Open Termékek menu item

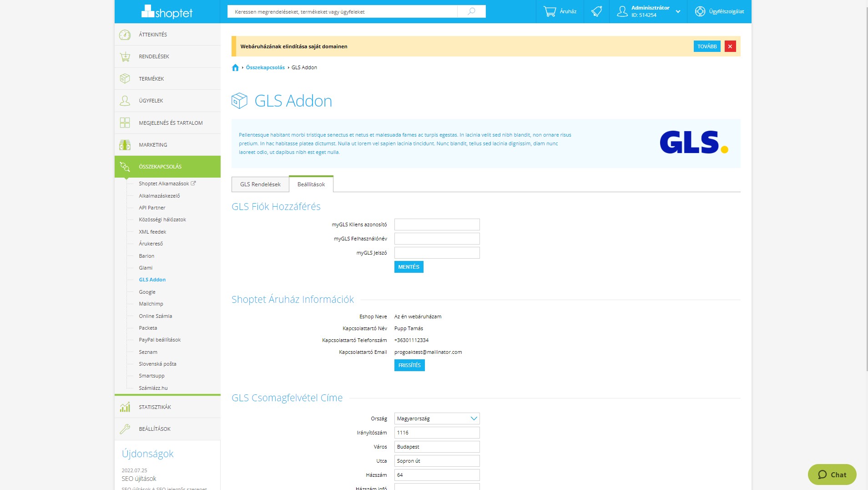click(167, 78)
